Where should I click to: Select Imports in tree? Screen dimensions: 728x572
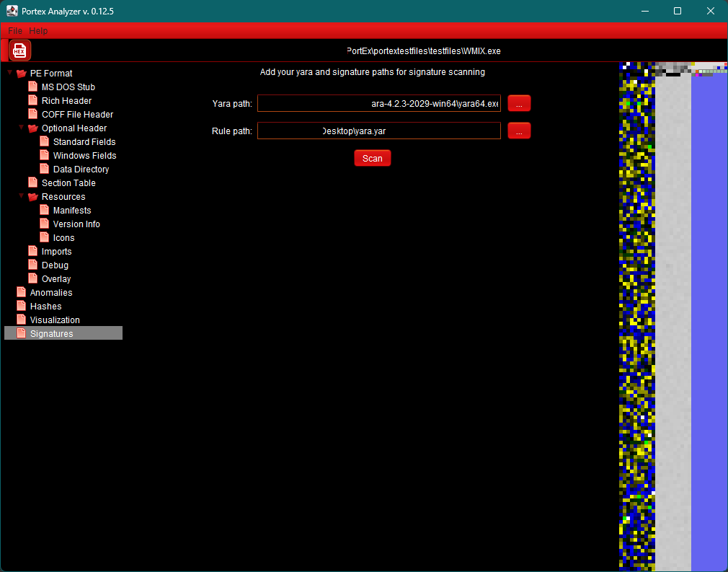coord(56,252)
